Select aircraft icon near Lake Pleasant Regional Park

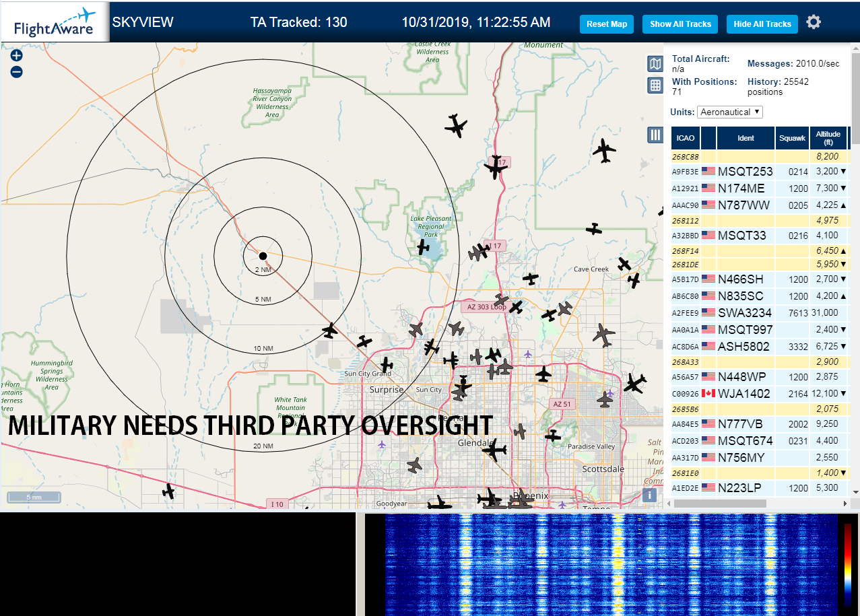click(x=423, y=247)
